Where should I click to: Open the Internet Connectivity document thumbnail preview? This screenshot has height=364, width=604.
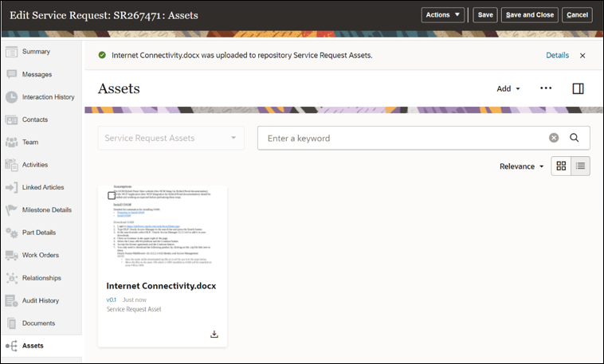(163, 227)
